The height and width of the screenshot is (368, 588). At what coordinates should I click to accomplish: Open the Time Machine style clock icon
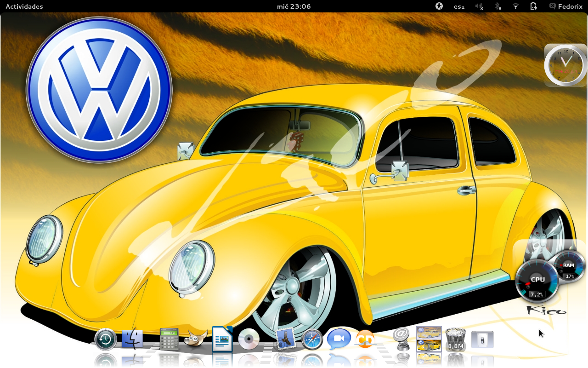pos(105,339)
